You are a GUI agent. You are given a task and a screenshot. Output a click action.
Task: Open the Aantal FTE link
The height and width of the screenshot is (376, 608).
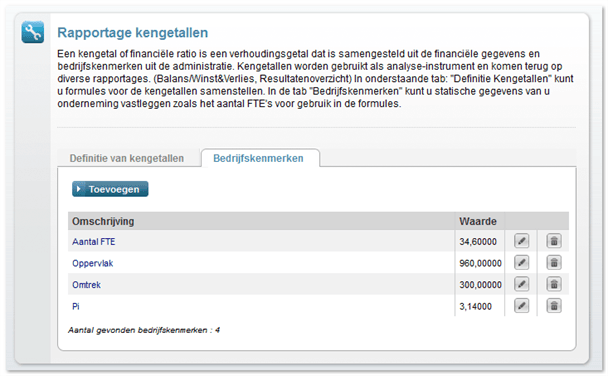[93, 242]
